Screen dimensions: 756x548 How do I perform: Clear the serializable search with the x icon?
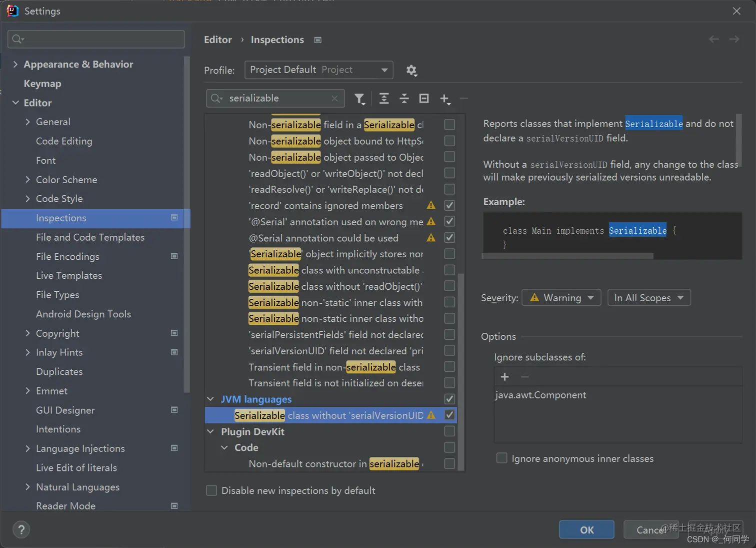click(334, 99)
